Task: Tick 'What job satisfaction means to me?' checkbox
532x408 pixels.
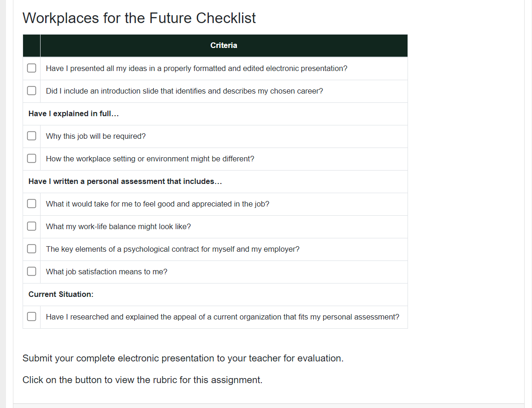Action: click(31, 272)
